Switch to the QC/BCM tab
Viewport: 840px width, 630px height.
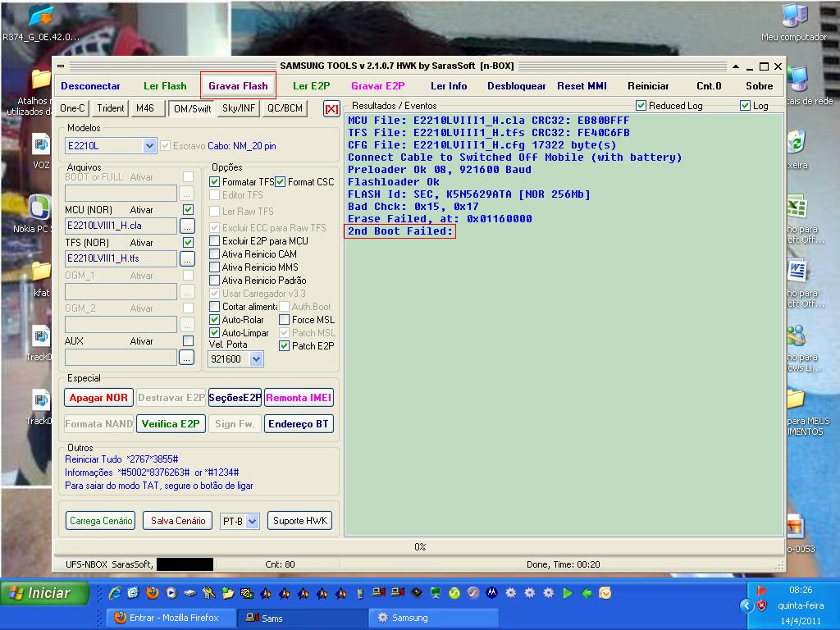[285, 108]
